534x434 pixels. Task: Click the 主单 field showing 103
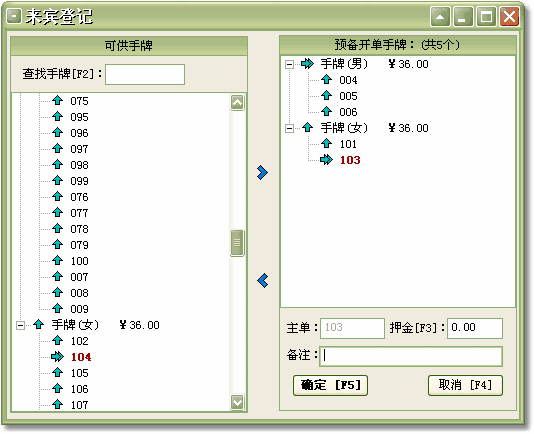click(x=352, y=328)
